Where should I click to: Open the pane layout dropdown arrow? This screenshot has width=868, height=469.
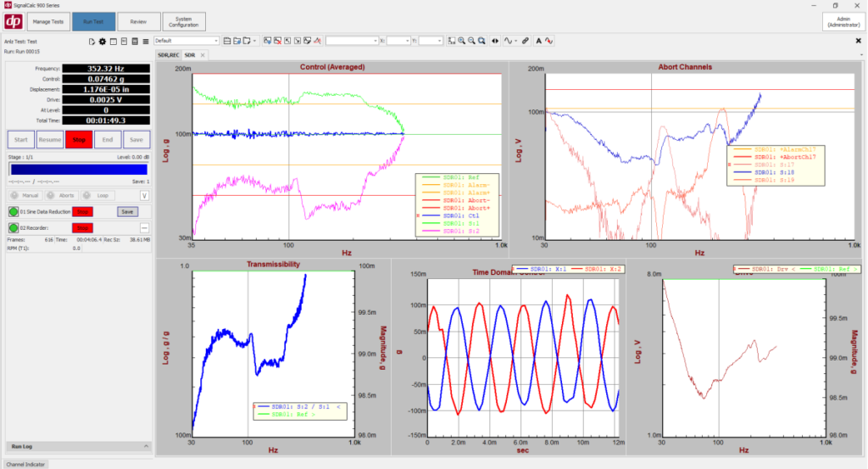pyautogui.click(x=254, y=41)
